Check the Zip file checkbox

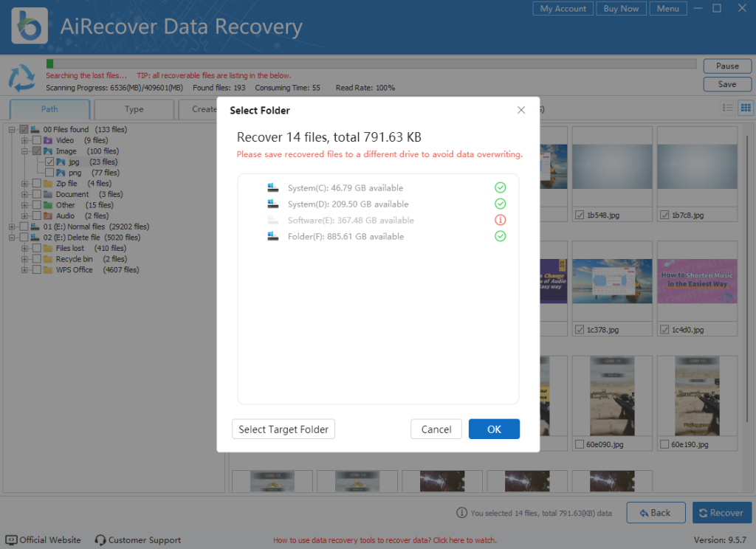37,183
